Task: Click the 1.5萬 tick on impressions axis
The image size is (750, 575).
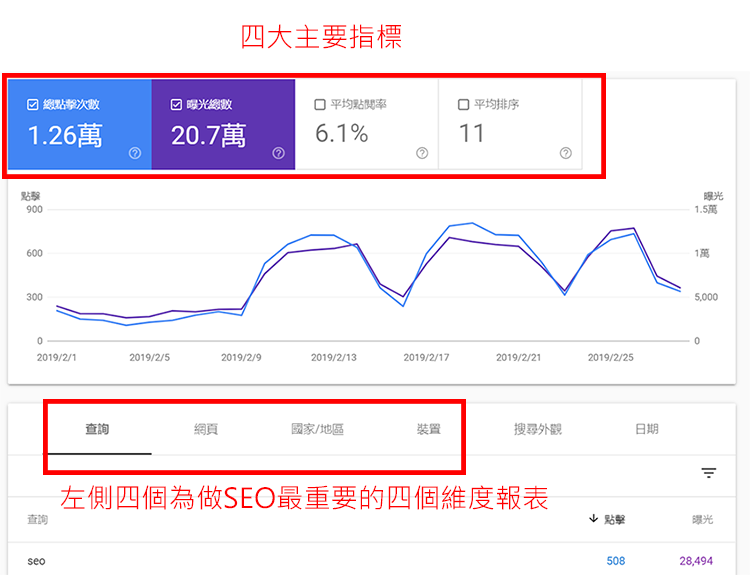Action: [706, 210]
